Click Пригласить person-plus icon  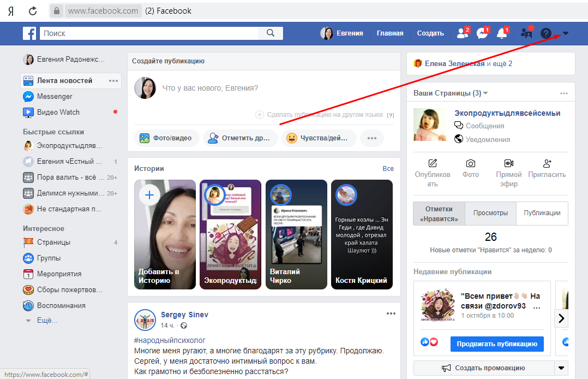[547, 163]
